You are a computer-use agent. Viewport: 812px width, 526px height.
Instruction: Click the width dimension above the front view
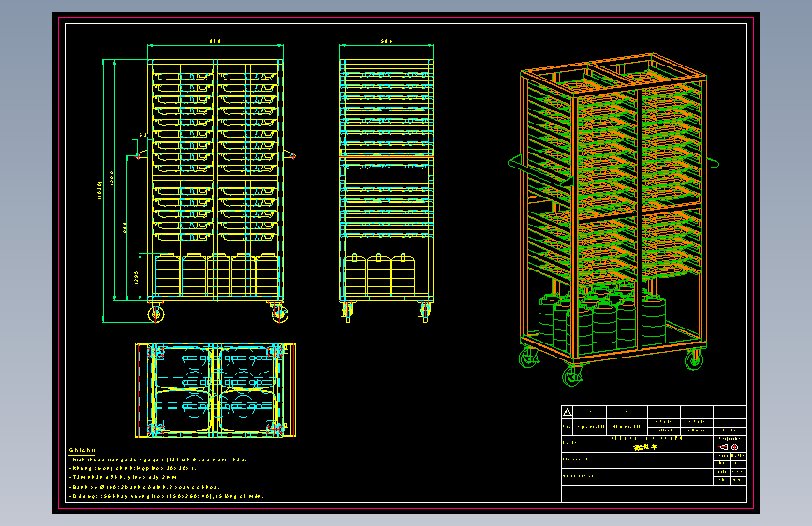214,41
